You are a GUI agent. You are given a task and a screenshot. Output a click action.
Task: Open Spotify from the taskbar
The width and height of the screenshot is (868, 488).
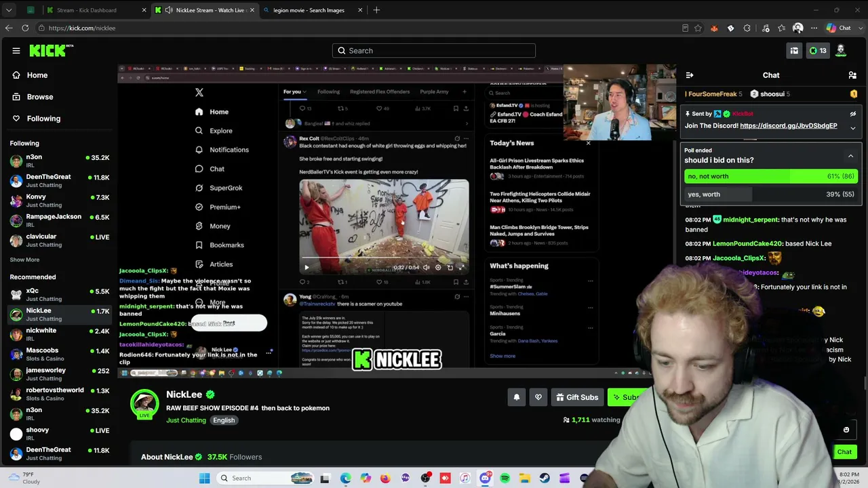click(505, 479)
